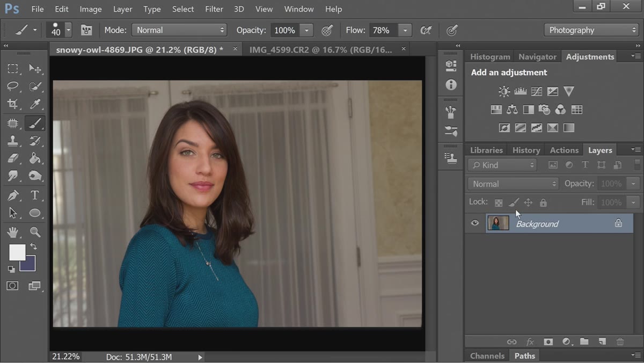This screenshot has width=644, height=363.
Task: Add a Channel Mixer adjustment
Action: [x=560, y=110]
